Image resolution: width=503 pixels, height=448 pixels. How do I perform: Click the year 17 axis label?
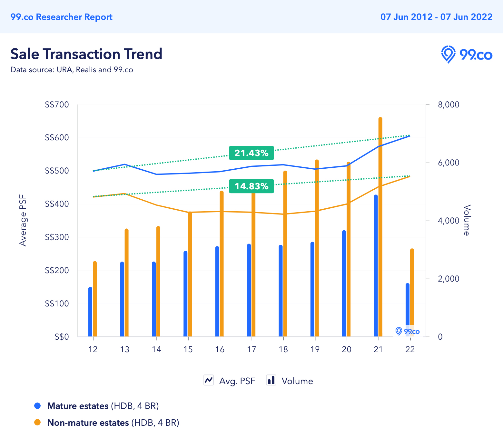coord(252,349)
